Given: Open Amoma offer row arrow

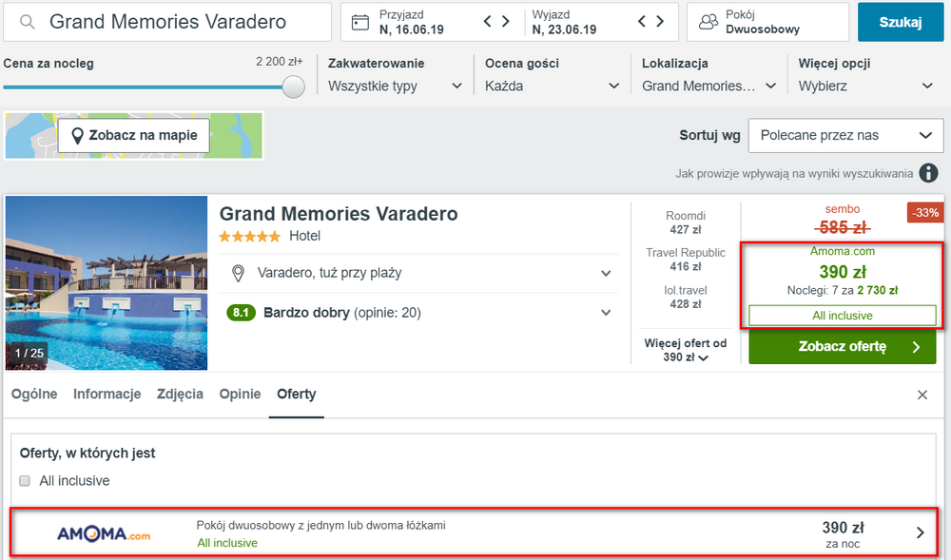Looking at the screenshot, I should pos(920,532).
